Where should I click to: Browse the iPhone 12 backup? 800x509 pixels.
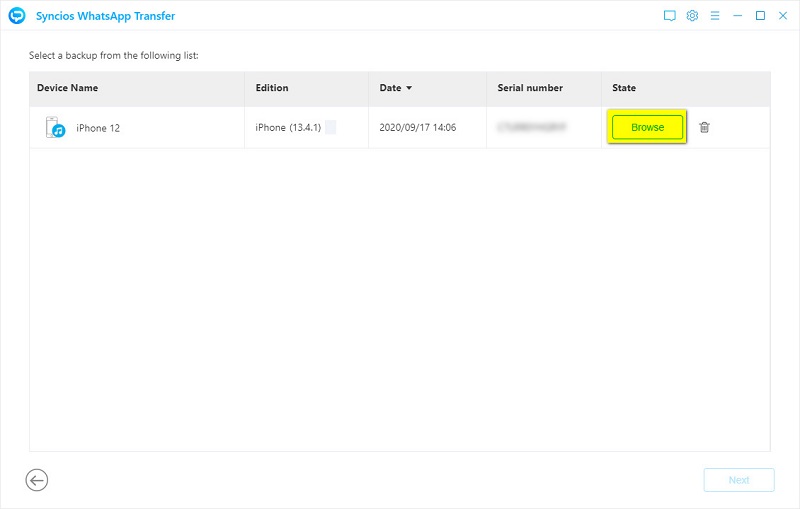click(647, 128)
